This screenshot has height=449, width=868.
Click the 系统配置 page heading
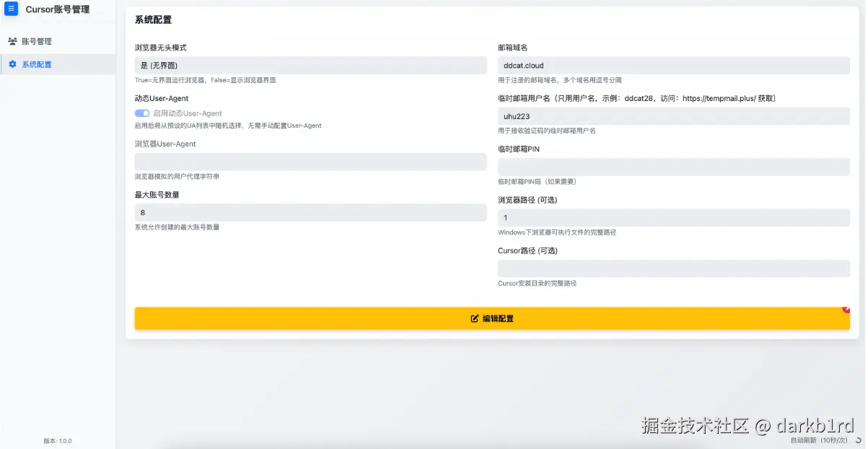tap(153, 20)
